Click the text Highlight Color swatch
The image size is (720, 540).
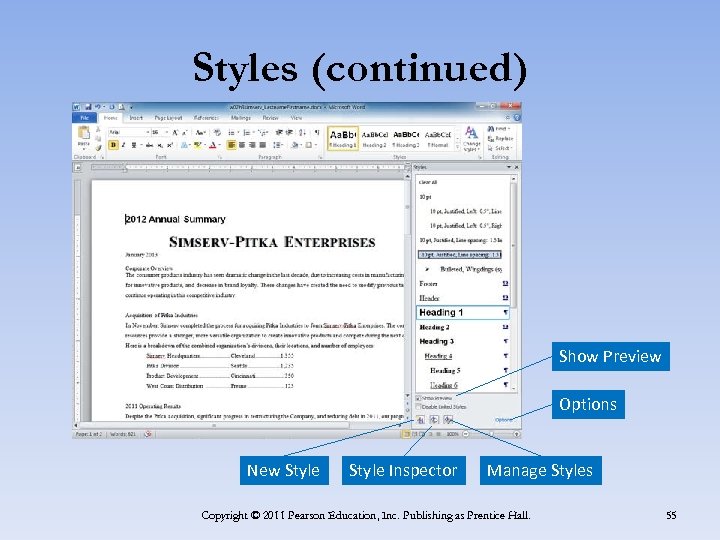[197, 145]
